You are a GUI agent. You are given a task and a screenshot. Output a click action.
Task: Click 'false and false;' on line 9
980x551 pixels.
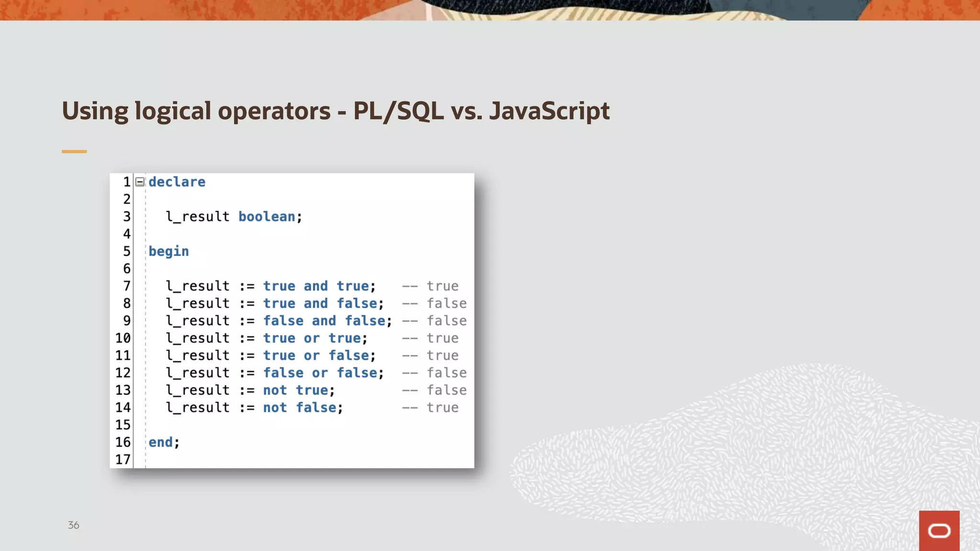328,320
